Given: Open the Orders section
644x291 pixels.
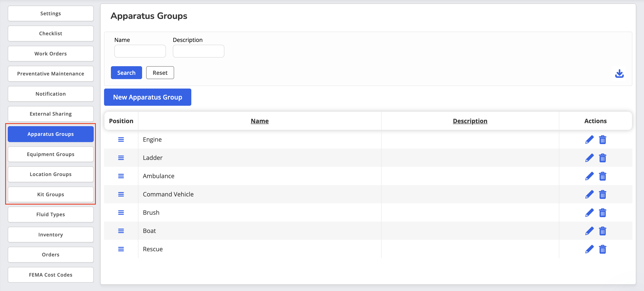Looking at the screenshot, I should (51, 255).
